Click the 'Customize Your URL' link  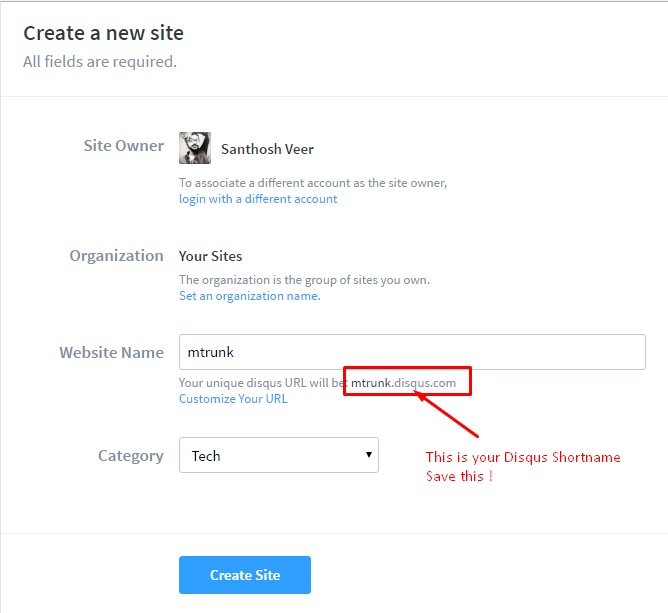(233, 399)
